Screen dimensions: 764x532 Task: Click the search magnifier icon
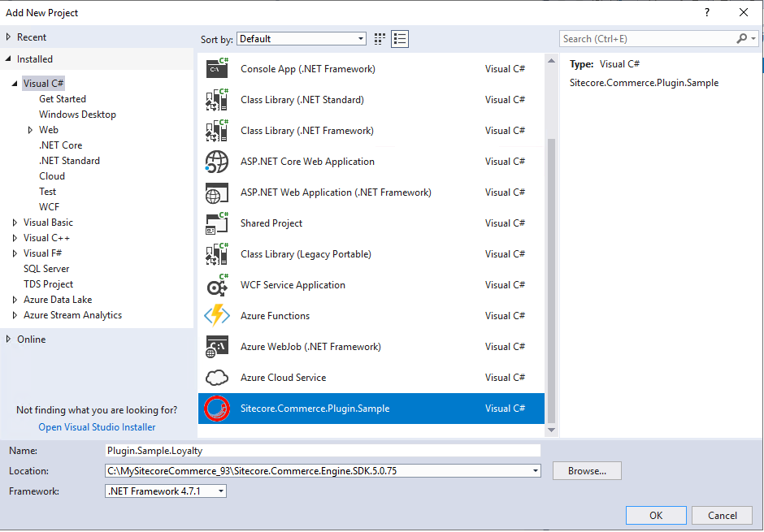click(741, 38)
